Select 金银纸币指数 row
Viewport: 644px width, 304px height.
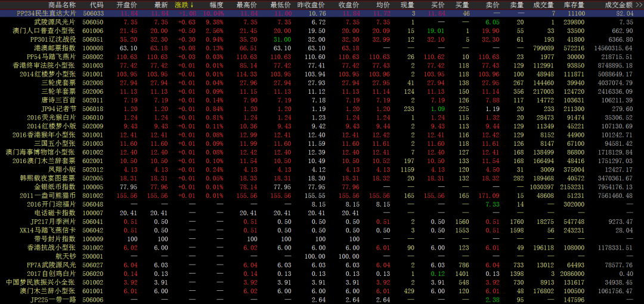pos(322,187)
